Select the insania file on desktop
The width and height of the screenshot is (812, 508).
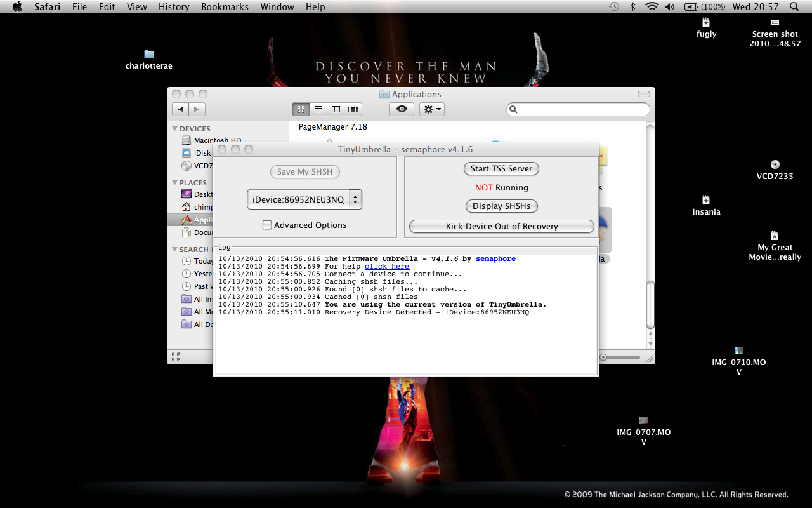pyautogui.click(x=706, y=206)
